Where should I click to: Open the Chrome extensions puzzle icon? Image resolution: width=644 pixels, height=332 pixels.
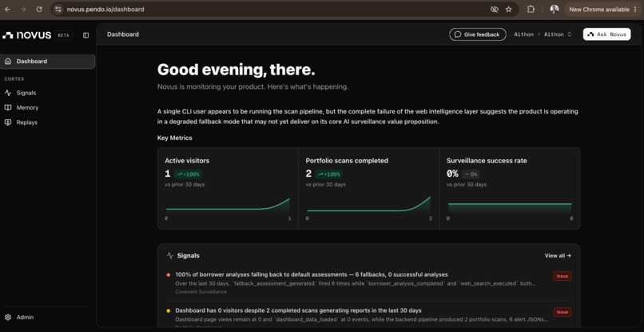pos(531,9)
